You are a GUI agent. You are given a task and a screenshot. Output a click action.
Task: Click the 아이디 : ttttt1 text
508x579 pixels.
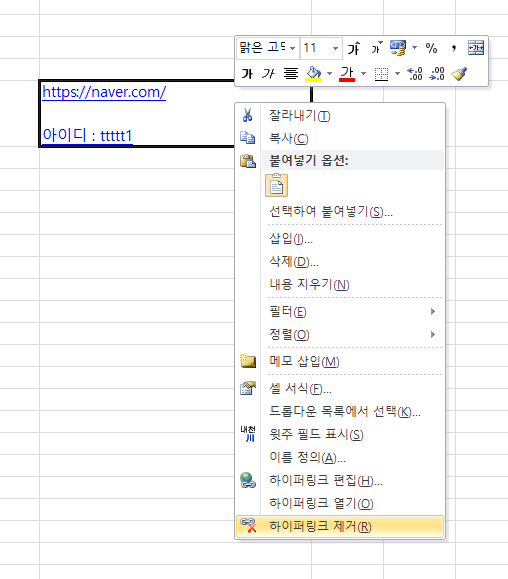click(x=87, y=135)
